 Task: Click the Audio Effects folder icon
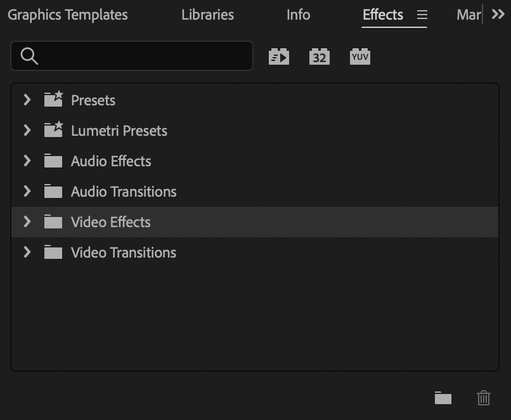click(x=53, y=161)
